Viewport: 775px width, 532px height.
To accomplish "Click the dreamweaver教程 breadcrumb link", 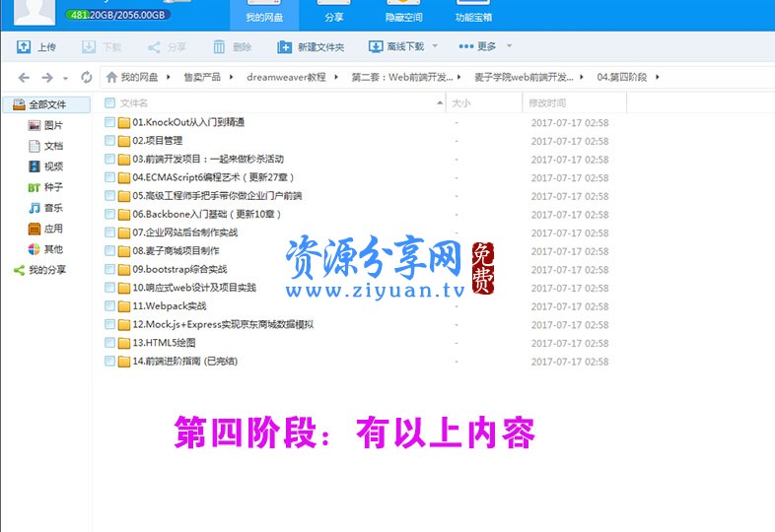I will point(286,77).
